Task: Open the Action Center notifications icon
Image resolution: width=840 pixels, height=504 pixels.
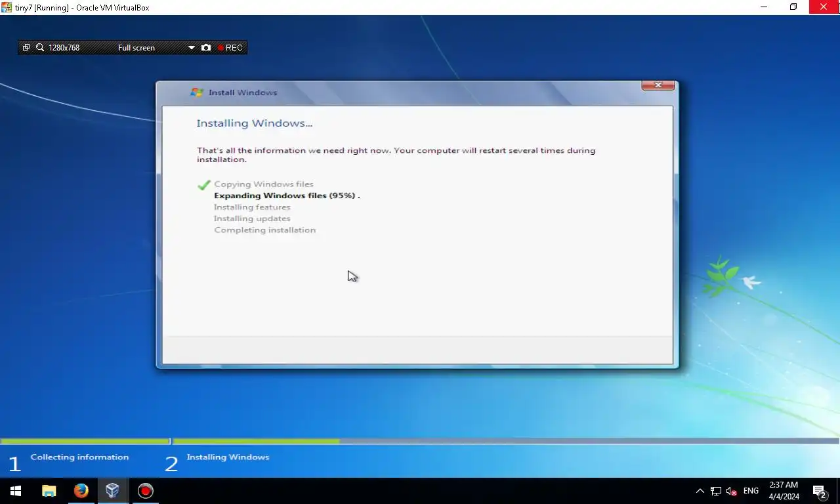Action: pos(819,491)
